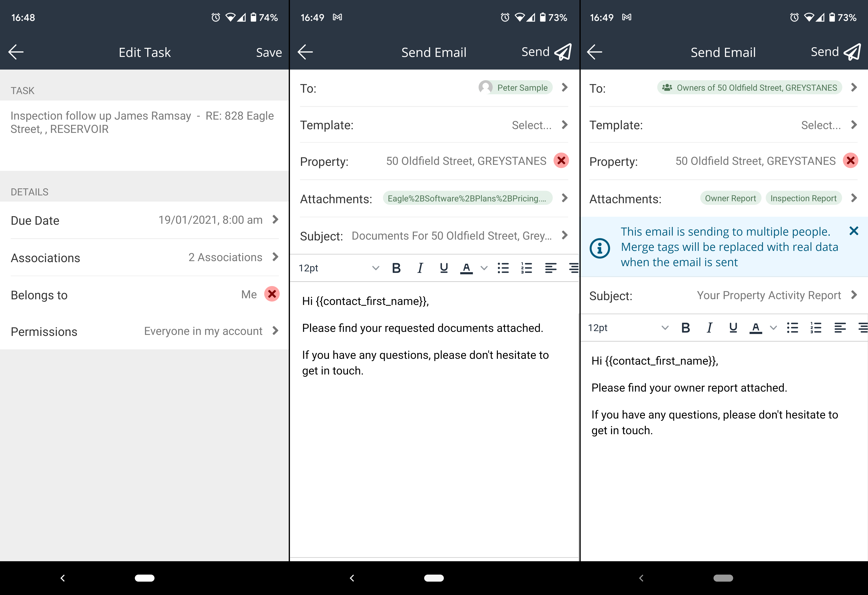This screenshot has width=868, height=595.
Task: Open the Due Date row
Action: click(x=144, y=220)
